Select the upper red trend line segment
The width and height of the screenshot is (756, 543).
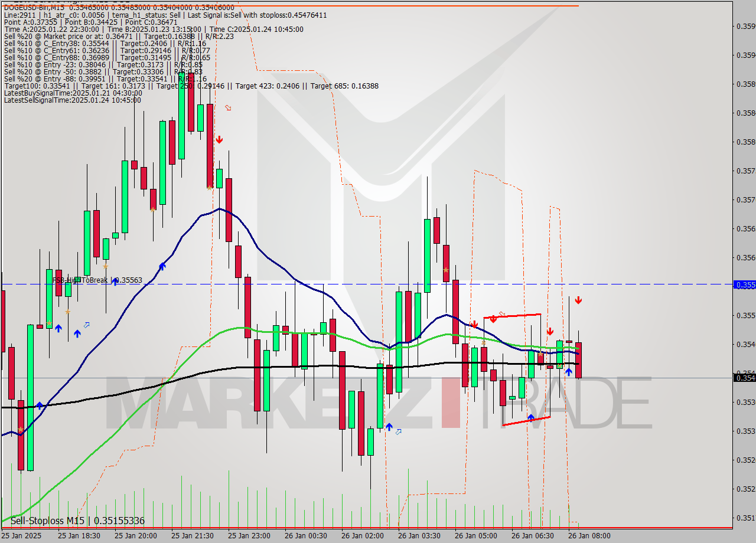512,316
